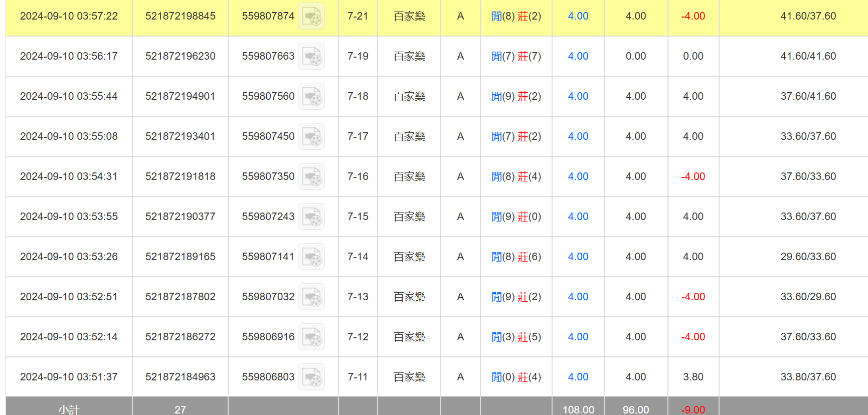
Task: Open result 閒(7) 莊(7) for table 7-19
Action: point(516,56)
